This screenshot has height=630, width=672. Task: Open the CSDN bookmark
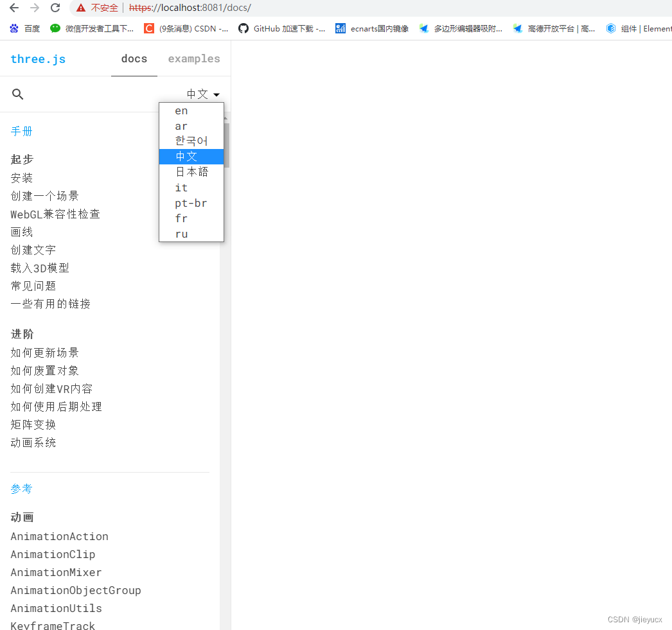186,29
